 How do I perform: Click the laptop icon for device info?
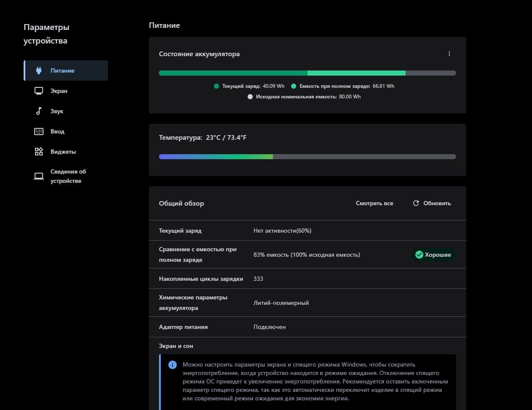point(39,176)
